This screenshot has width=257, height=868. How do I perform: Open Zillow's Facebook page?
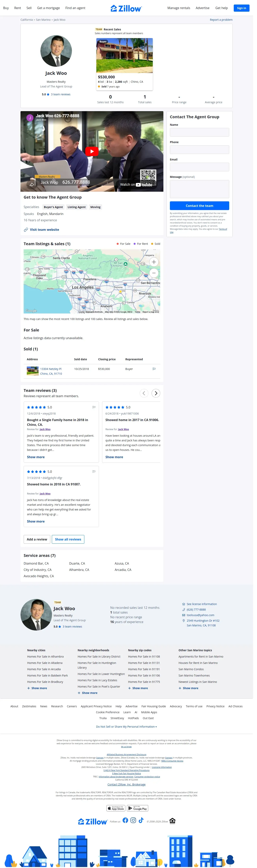125,820
